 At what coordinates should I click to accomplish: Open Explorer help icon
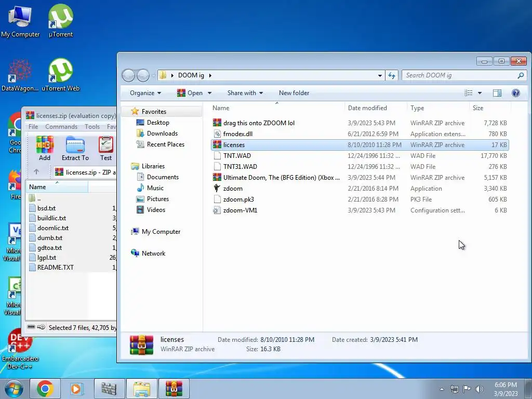tap(516, 93)
